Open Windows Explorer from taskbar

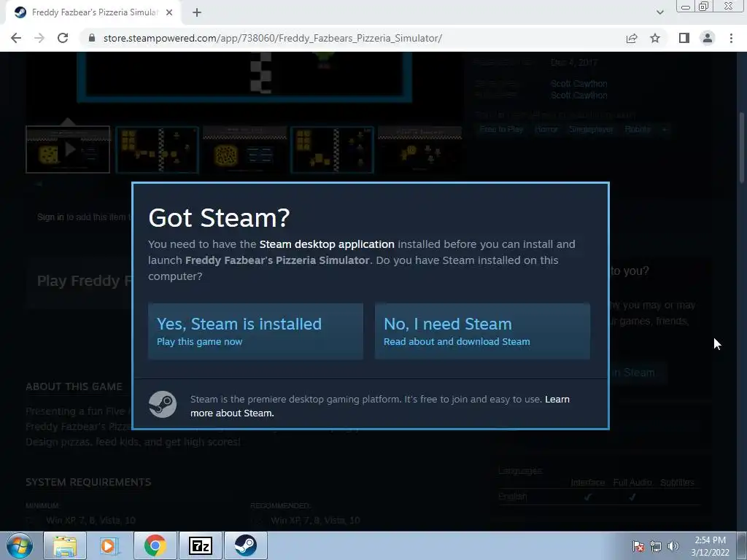coord(65,545)
